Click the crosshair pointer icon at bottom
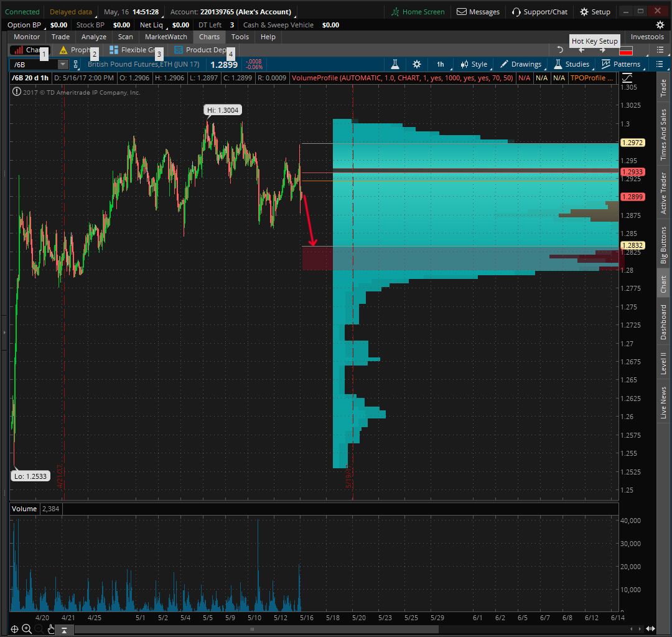Viewport: 672px width, 637px height. pyautogui.click(x=14, y=629)
